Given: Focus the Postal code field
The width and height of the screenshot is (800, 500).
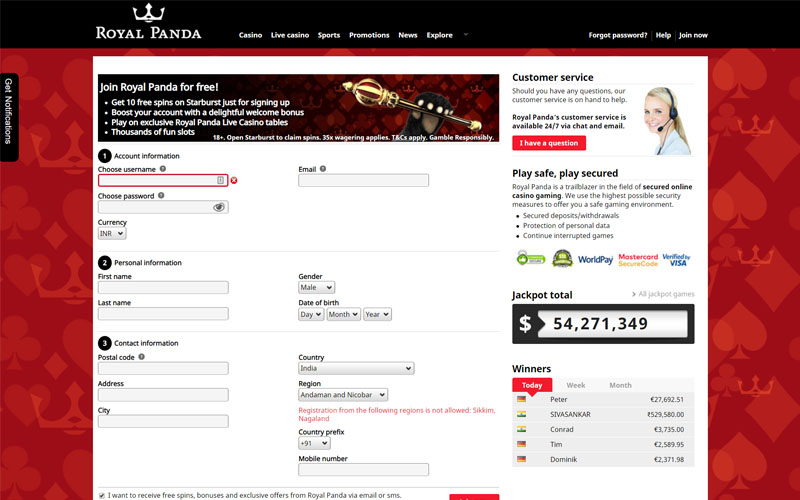Looking at the screenshot, I should point(163,368).
